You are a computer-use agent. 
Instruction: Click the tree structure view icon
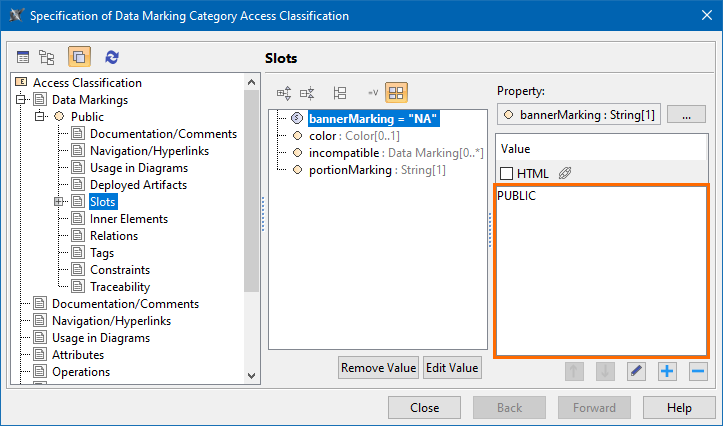[47, 58]
